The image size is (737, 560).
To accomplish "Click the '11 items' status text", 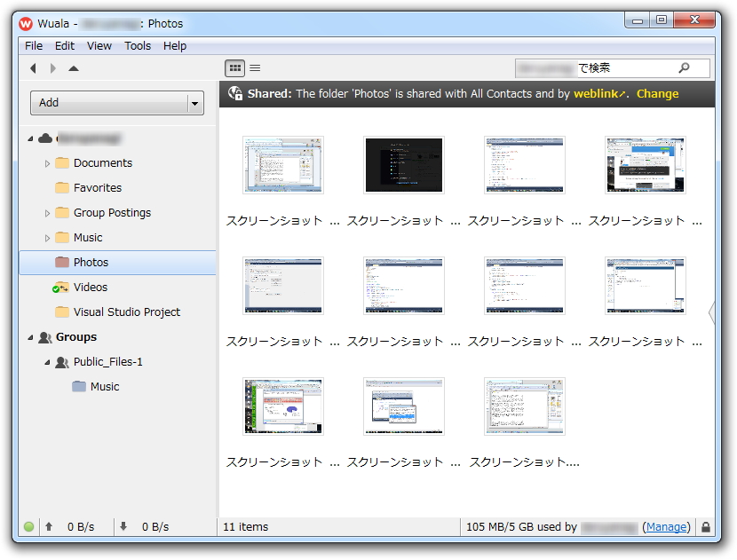I will (x=245, y=526).
